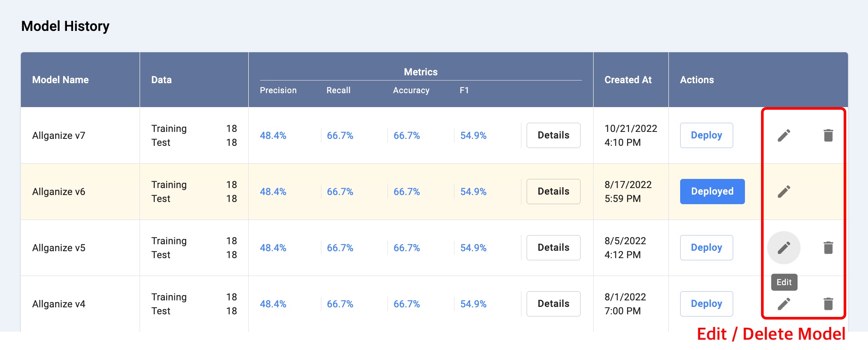Edit the Allganize v5 model
This screenshot has height=350, width=868.
[784, 248]
